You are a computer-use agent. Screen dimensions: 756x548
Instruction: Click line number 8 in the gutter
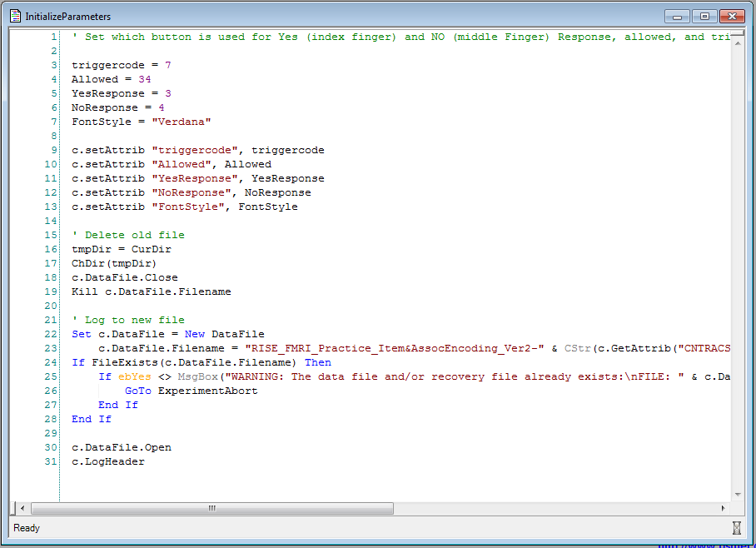[x=53, y=136]
